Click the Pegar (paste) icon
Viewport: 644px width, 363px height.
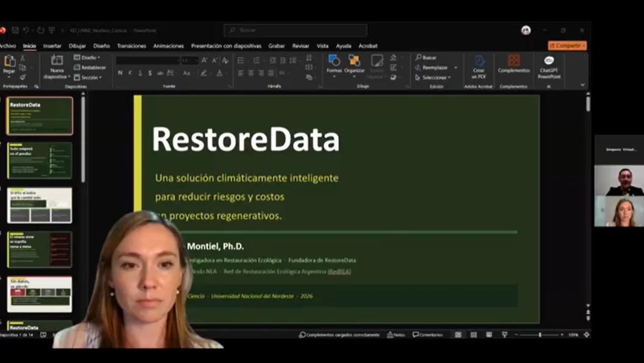pyautogui.click(x=9, y=62)
